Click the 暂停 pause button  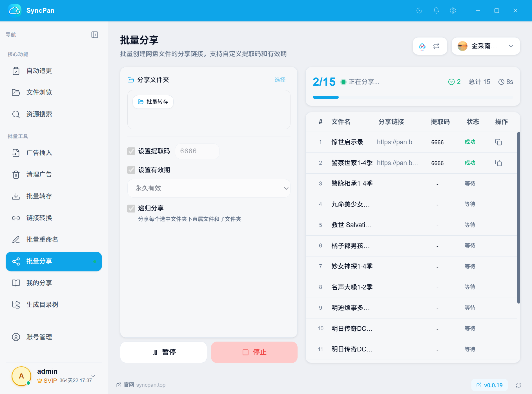pyautogui.click(x=163, y=352)
